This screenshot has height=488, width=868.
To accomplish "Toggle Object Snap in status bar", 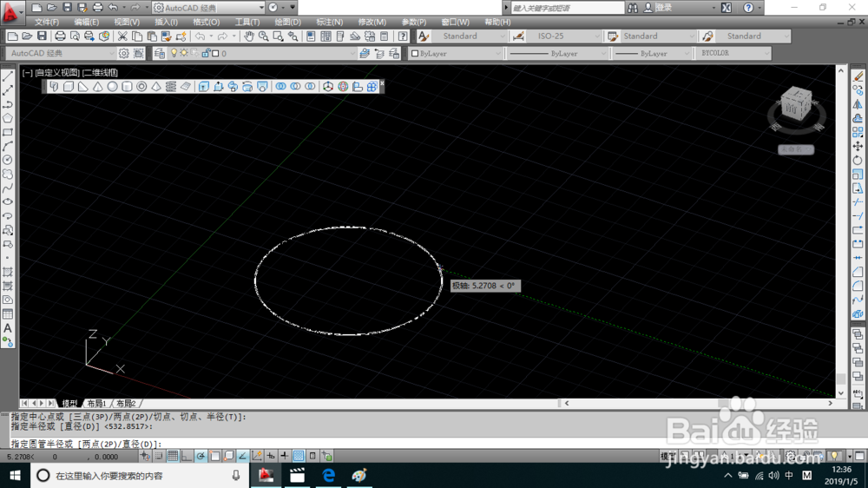I will (x=214, y=456).
